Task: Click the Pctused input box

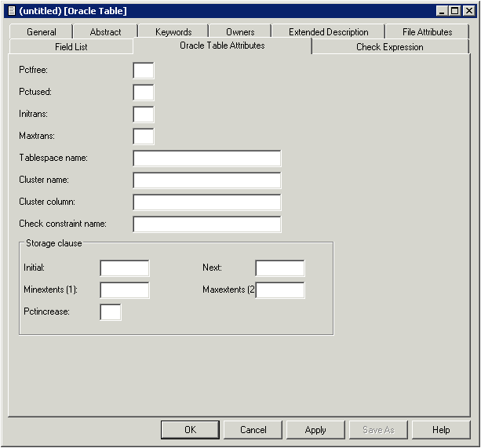Action: click(x=144, y=93)
